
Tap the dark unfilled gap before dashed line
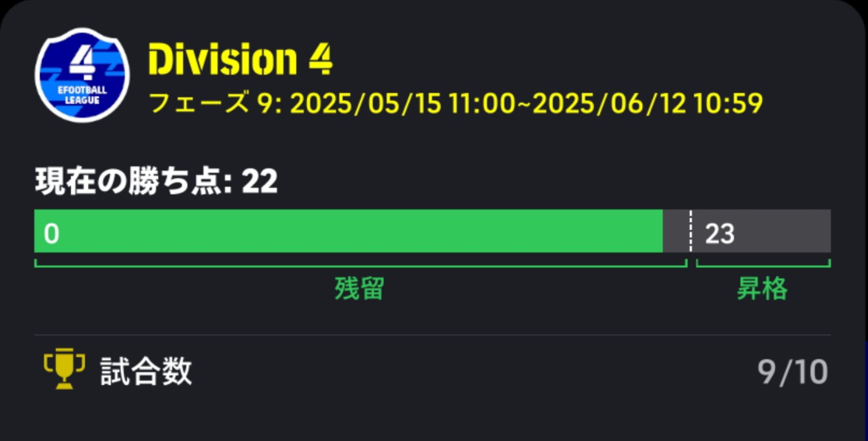pos(676,231)
